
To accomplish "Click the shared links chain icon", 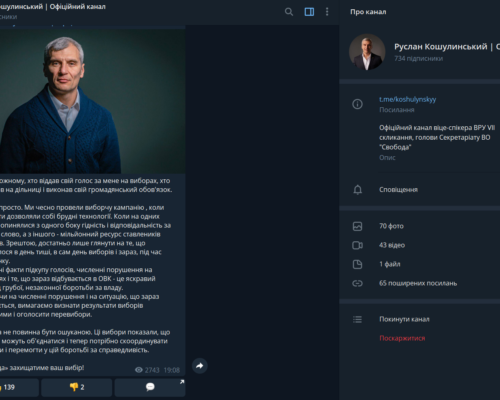I will pyautogui.click(x=357, y=283).
